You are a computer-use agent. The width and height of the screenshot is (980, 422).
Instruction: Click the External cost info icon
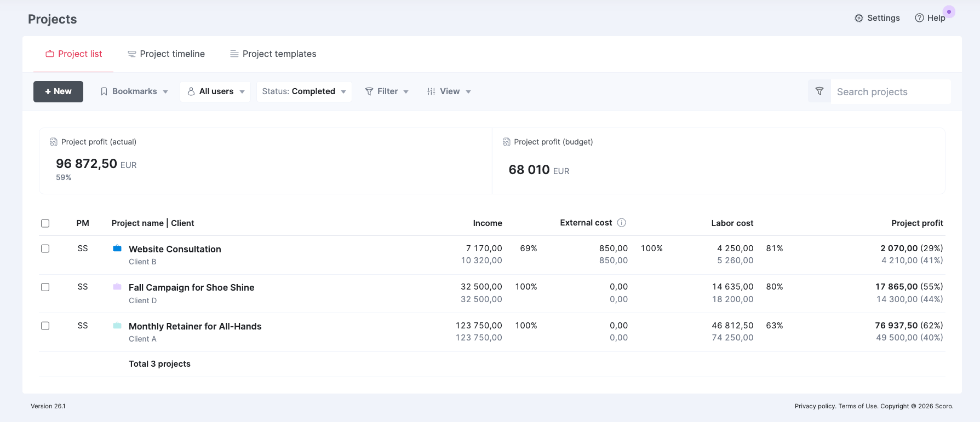point(621,223)
